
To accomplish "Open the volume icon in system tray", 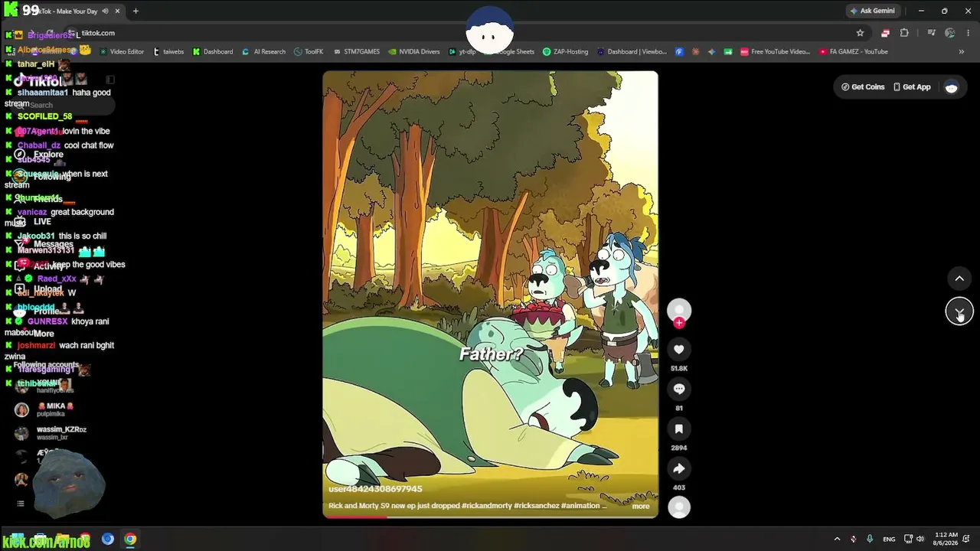I will (920, 539).
